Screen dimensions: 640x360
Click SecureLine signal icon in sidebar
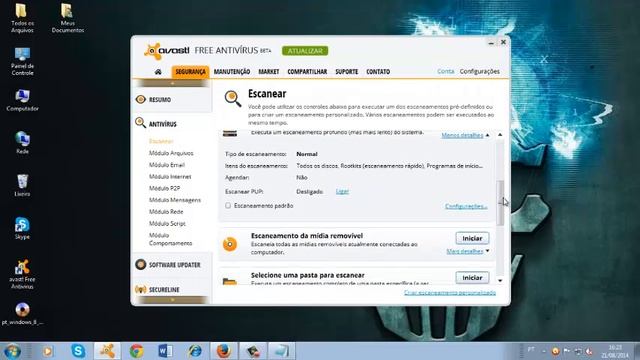click(140, 289)
